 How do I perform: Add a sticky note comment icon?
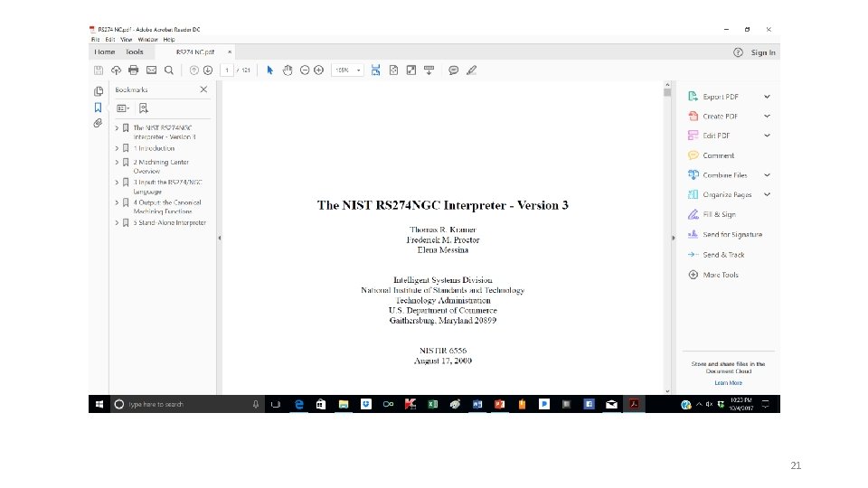[x=453, y=70]
